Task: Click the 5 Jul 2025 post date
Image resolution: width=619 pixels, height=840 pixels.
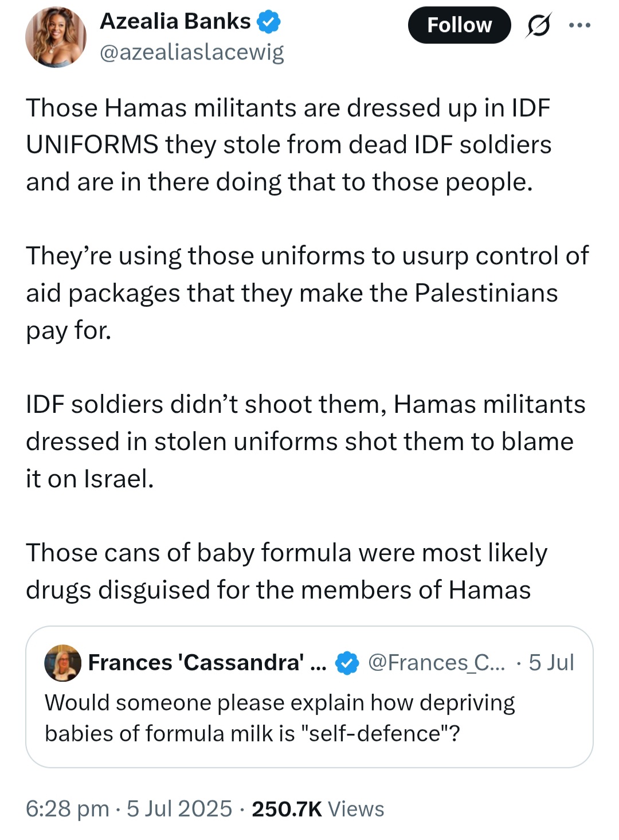Action: pos(179,809)
